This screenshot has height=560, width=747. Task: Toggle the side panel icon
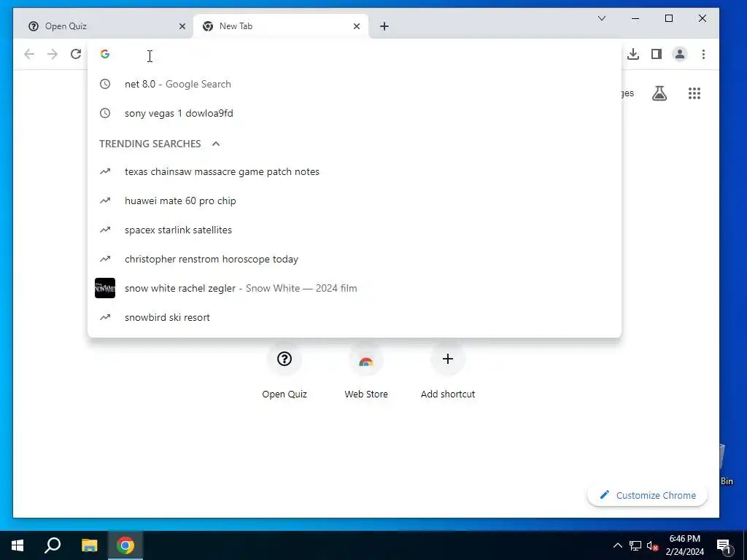pos(657,54)
